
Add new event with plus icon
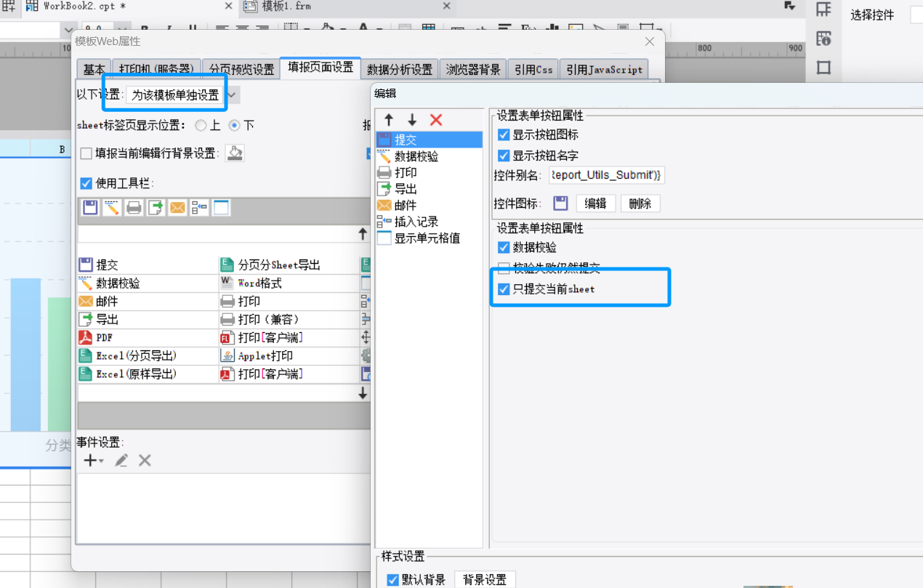(89, 460)
